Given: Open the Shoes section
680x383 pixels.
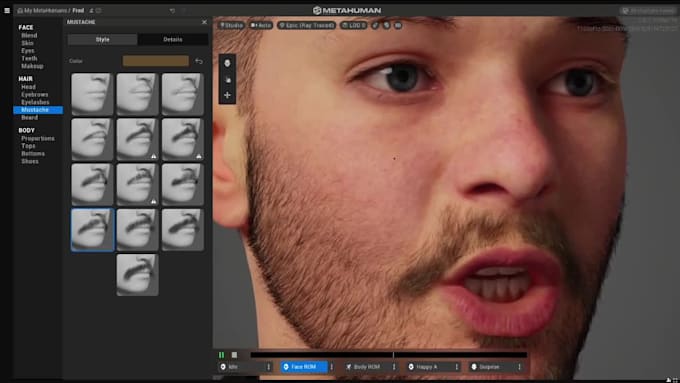Looking at the screenshot, I should (x=29, y=161).
